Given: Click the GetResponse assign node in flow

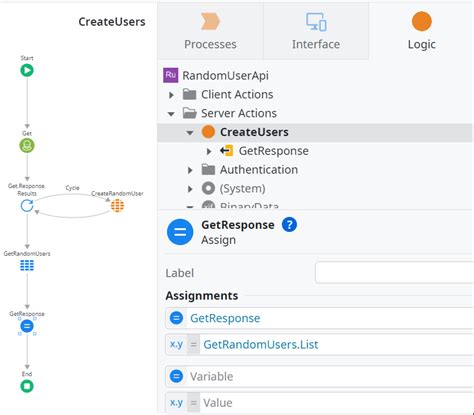Looking at the screenshot, I should pyautogui.click(x=27, y=326).
